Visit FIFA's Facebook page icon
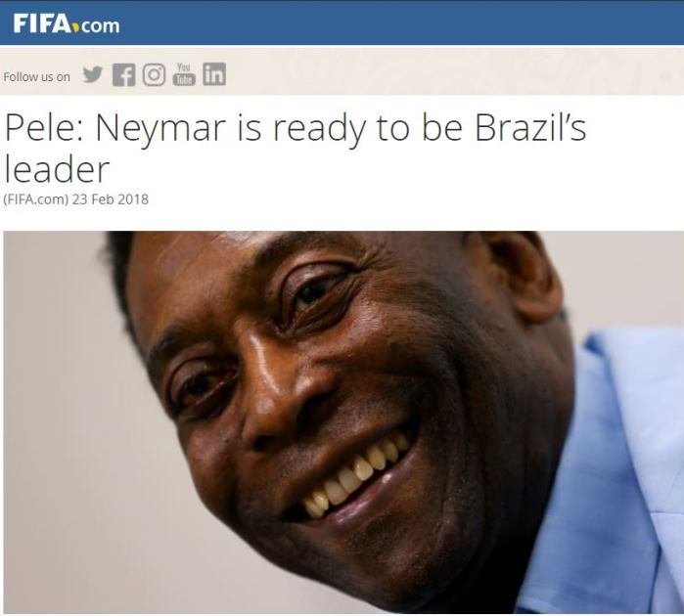The width and height of the screenshot is (684, 616). pyautogui.click(x=123, y=74)
